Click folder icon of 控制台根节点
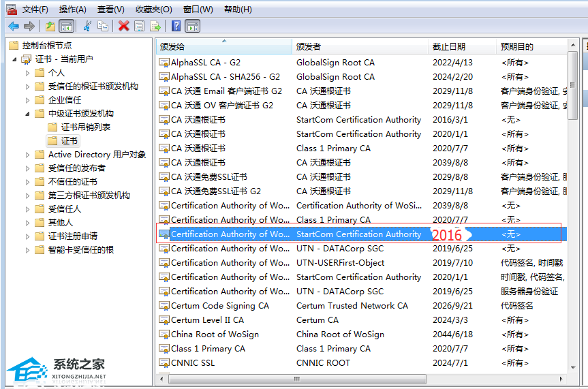 click(x=14, y=46)
